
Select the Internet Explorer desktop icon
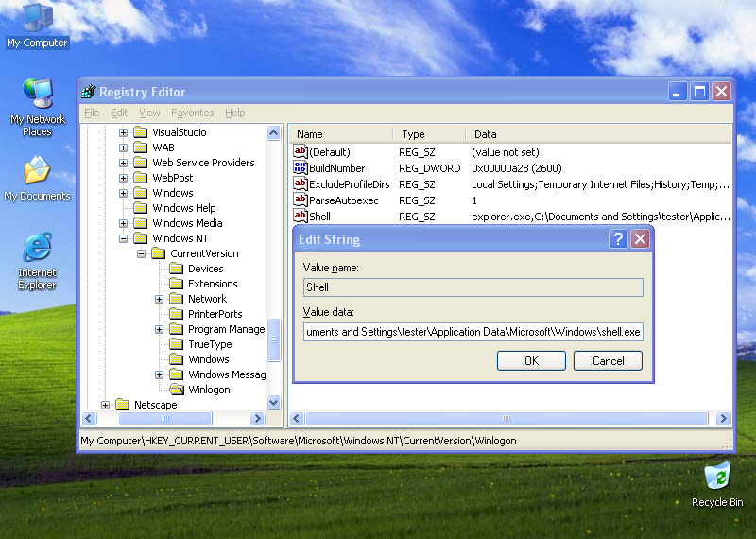[x=37, y=261]
